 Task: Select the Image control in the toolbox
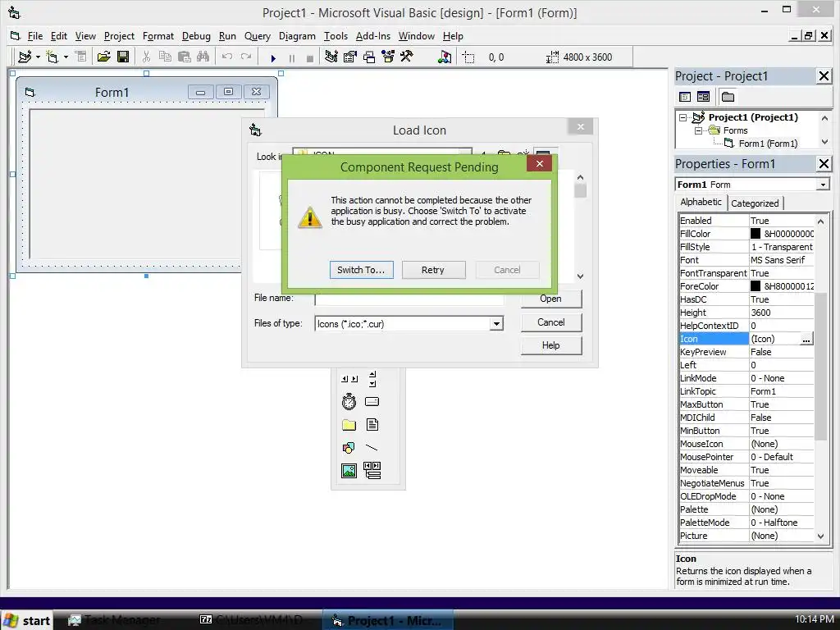(349, 470)
